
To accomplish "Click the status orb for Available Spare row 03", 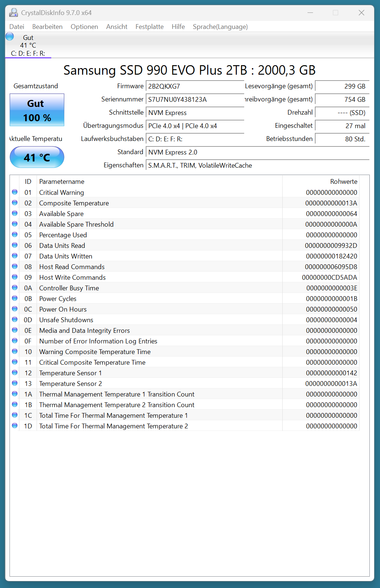I will point(15,213).
